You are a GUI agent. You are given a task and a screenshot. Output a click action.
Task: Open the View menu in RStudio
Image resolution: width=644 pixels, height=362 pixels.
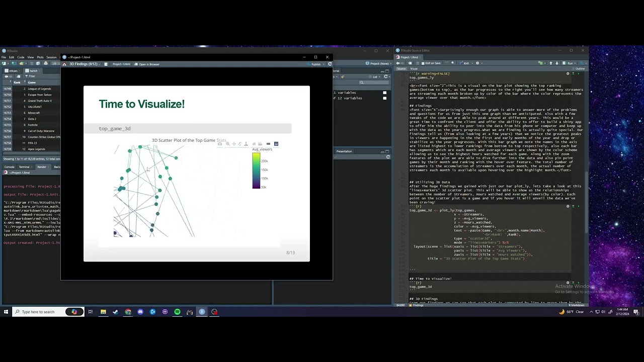coord(31,57)
